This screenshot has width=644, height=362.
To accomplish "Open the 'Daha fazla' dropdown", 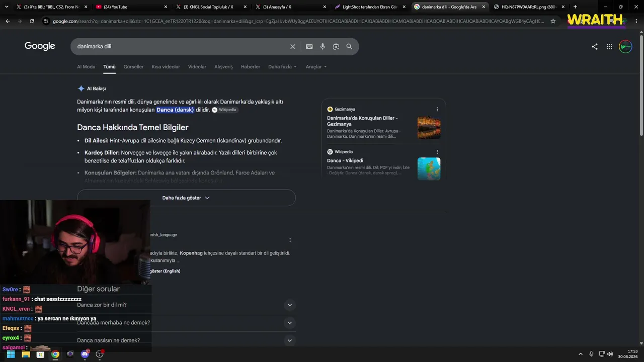I will pyautogui.click(x=282, y=67).
